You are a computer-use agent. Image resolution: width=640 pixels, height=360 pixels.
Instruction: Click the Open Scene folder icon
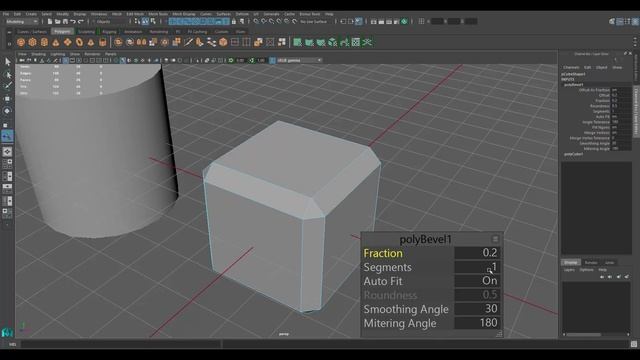click(x=58, y=21)
